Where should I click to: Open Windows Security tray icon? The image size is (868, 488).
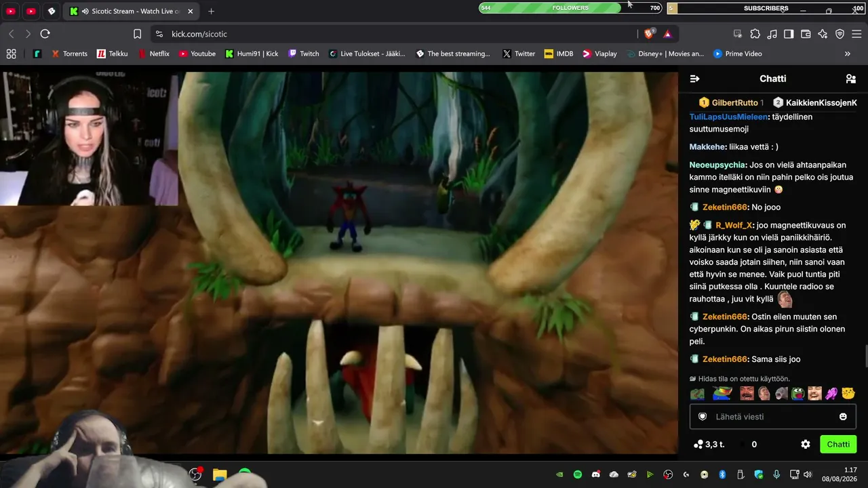pos(759,474)
